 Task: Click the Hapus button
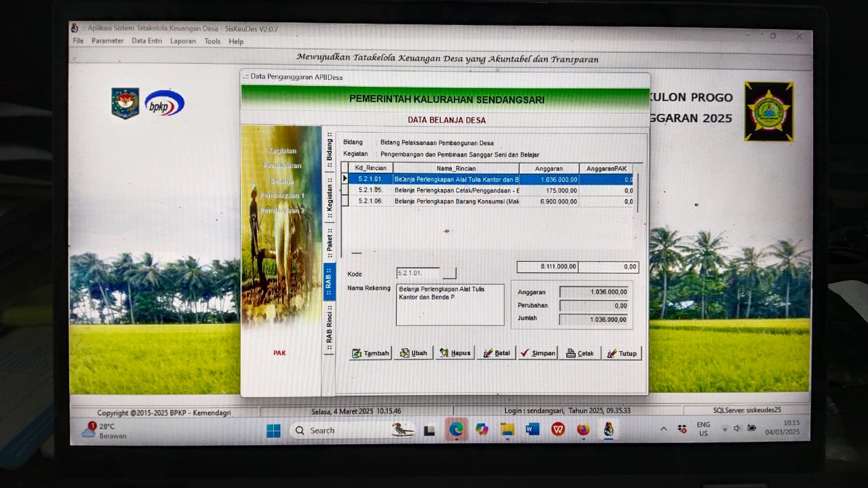[x=454, y=353]
